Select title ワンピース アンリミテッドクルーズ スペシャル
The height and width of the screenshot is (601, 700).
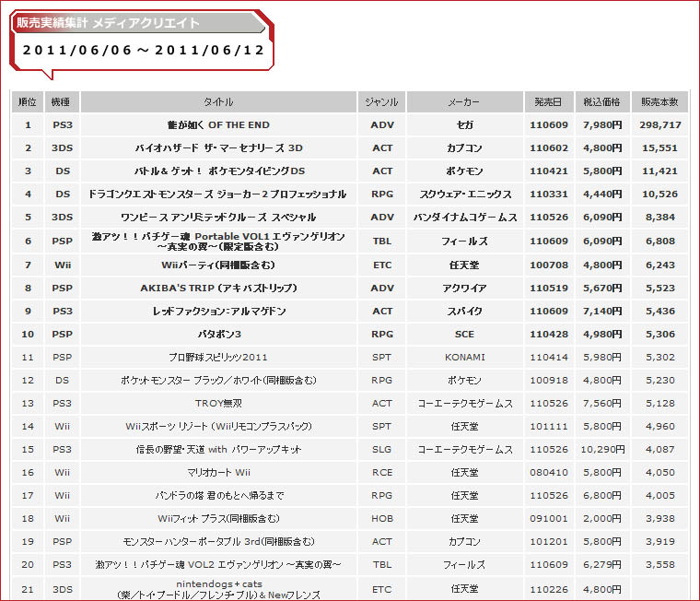click(x=218, y=218)
